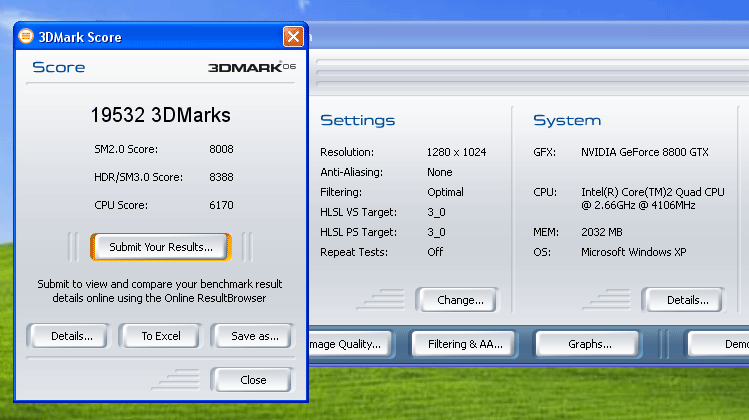Click the 'HDR/SM3.0 Score:' label
This screenshot has height=420, width=749.
(139, 177)
